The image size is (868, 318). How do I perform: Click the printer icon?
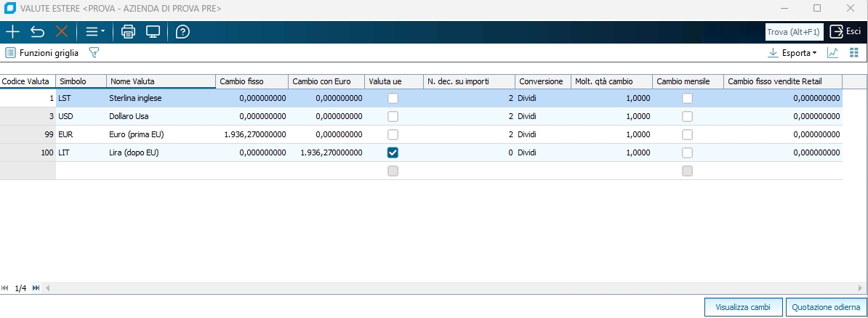click(x=128, y=31)
